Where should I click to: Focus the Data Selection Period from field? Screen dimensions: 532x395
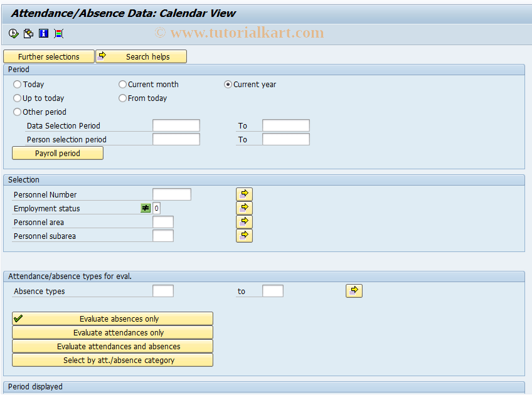[176, 125]
